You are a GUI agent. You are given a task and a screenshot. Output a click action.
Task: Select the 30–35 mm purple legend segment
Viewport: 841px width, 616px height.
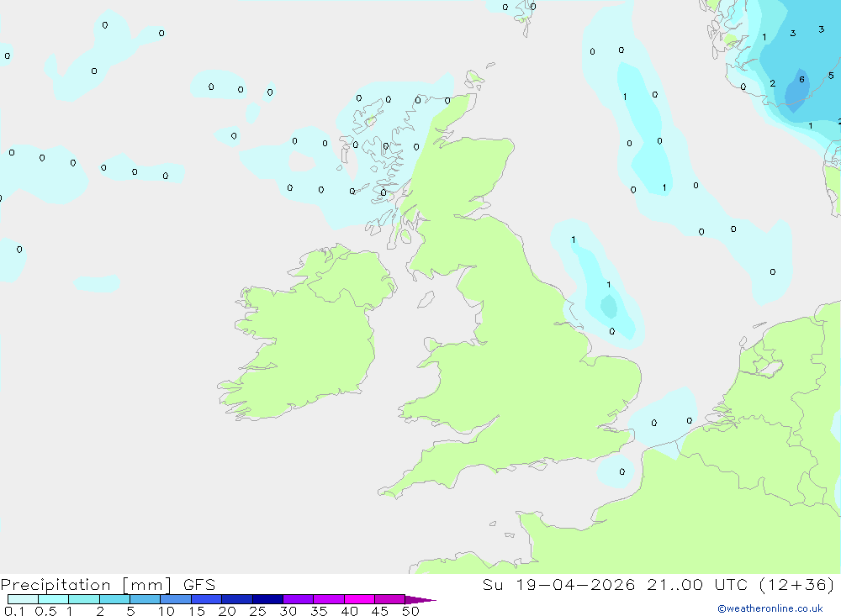pyautogui.click(x=299, y=599)
